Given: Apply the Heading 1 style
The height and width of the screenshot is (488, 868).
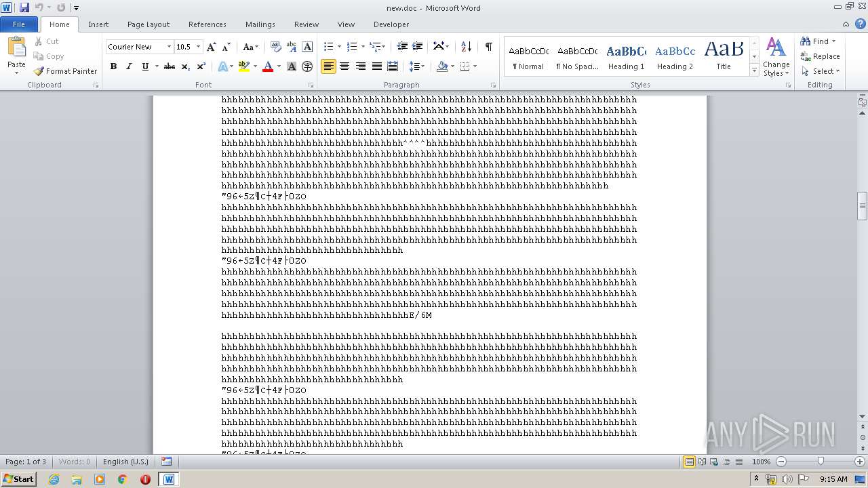Looking at the screenshot, I should [627, 56].
